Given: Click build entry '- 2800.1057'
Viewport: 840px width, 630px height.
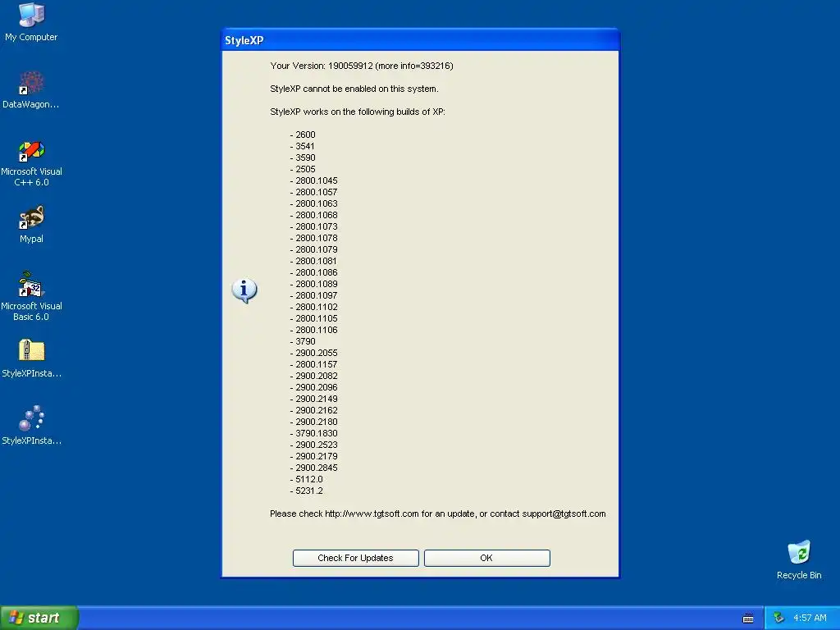Looking at the screenshot, I should coord(314,192).
